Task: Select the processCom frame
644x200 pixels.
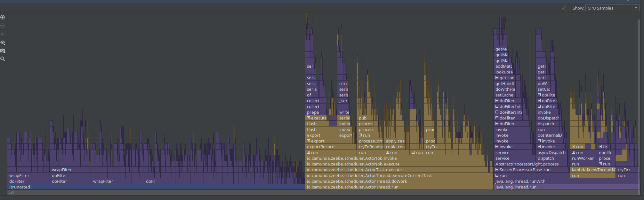Action: pyautogui.click(x=370, y=141)
